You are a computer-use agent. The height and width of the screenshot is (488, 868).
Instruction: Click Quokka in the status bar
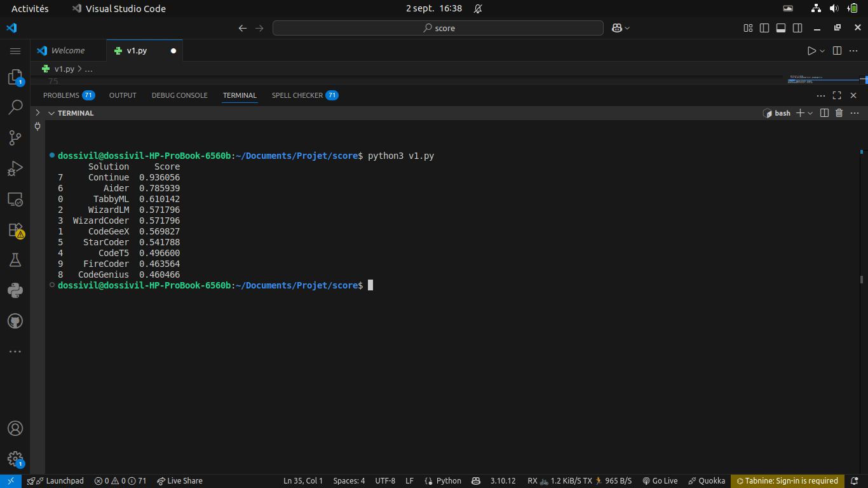(x=707, y=481)
